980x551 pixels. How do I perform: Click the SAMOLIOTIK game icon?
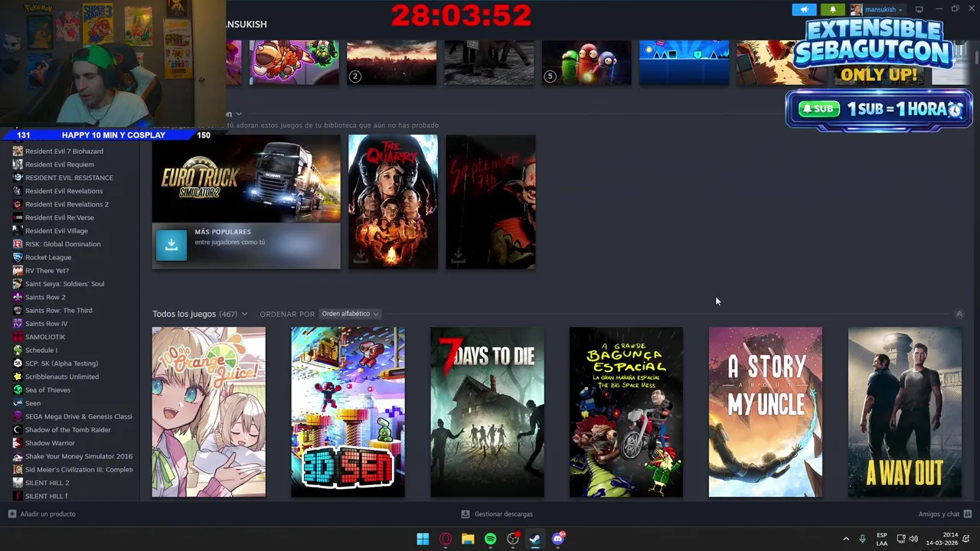pos(18,337)
